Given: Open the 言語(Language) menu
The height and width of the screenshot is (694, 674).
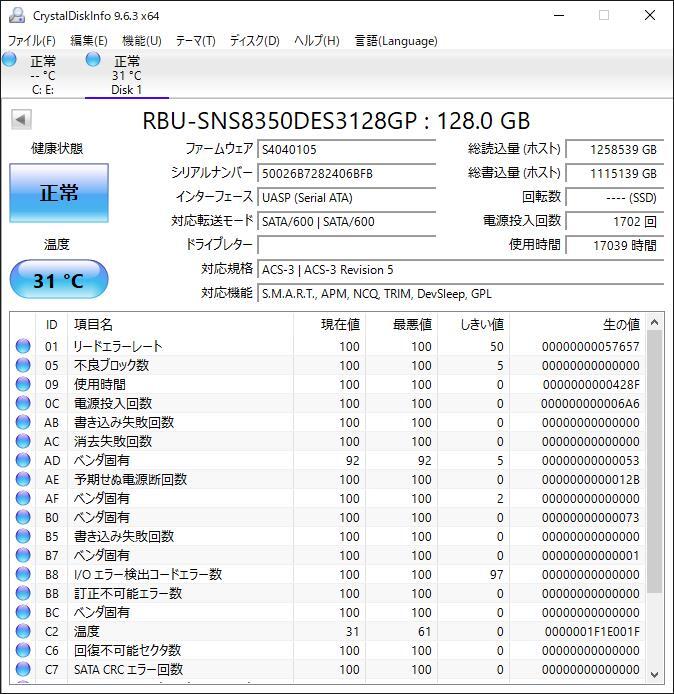Looking at the screenshot, I should pos(396,41).
